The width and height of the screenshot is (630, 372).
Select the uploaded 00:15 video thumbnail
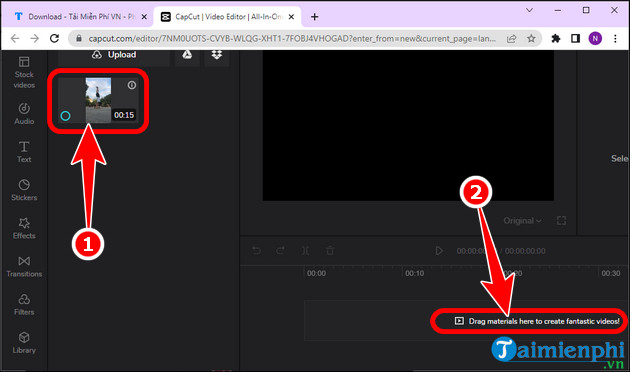click(98, 100)
